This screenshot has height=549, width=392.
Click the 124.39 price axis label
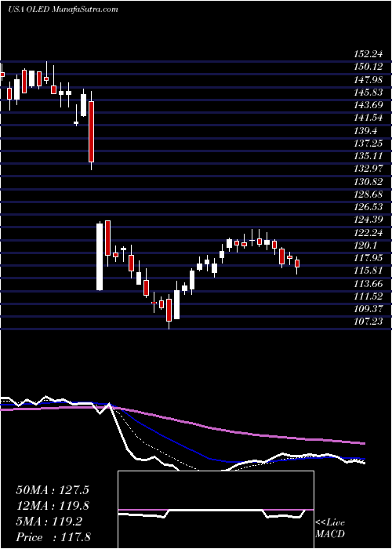tap(368, 220)
